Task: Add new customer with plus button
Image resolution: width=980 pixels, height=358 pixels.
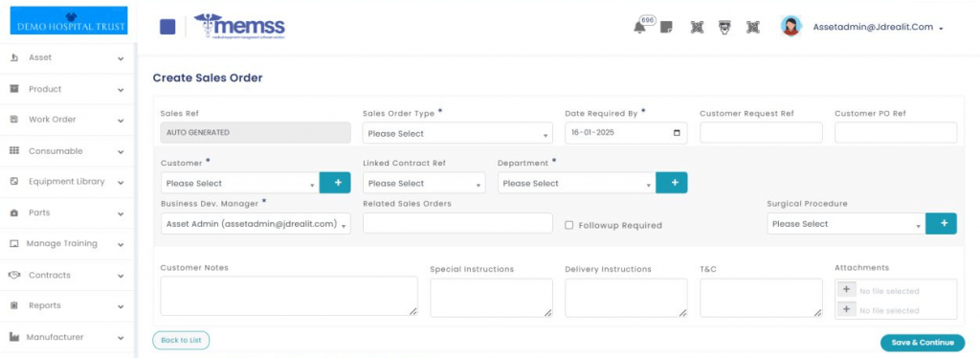Action: [335, 183]
